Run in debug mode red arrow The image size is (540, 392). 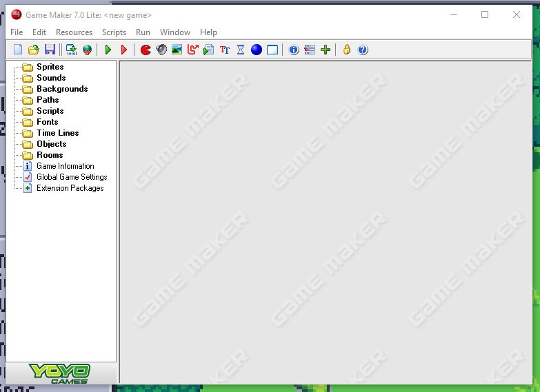tap(124, 50)
